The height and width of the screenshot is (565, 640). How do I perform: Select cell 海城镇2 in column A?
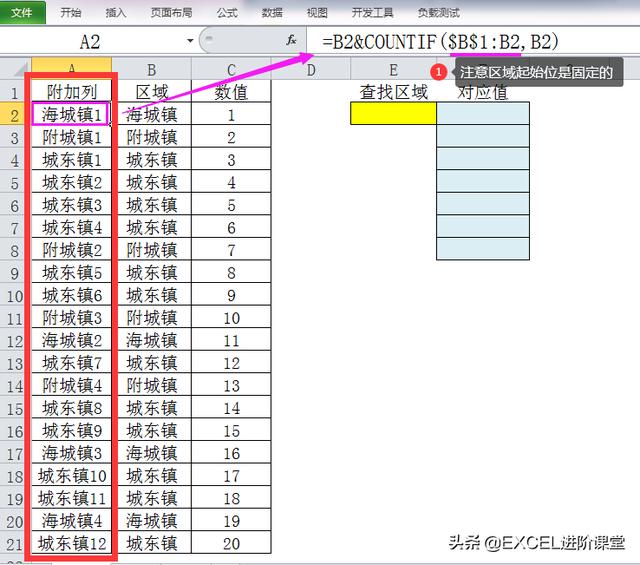(71, 340)
